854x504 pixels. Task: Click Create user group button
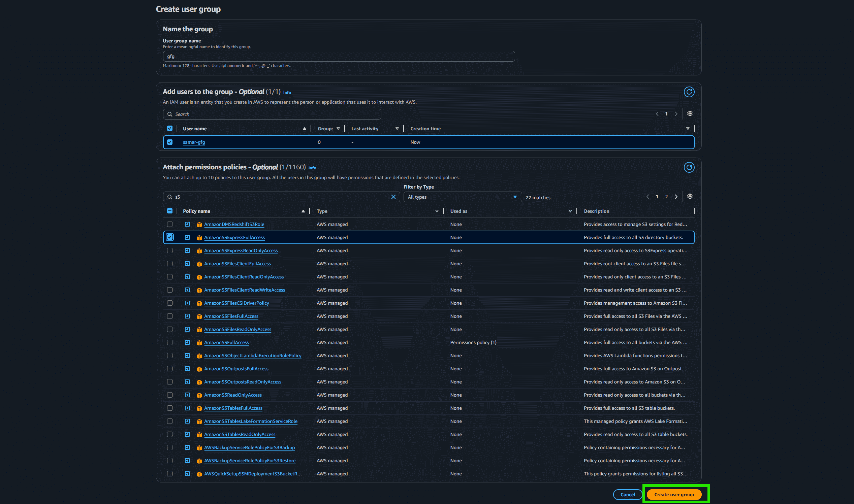pyautogui.click(x=674, y=495)
